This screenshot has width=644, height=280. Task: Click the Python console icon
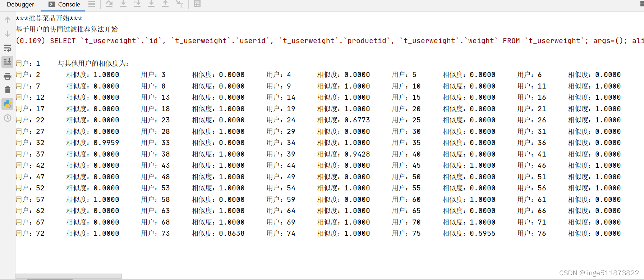8,104
